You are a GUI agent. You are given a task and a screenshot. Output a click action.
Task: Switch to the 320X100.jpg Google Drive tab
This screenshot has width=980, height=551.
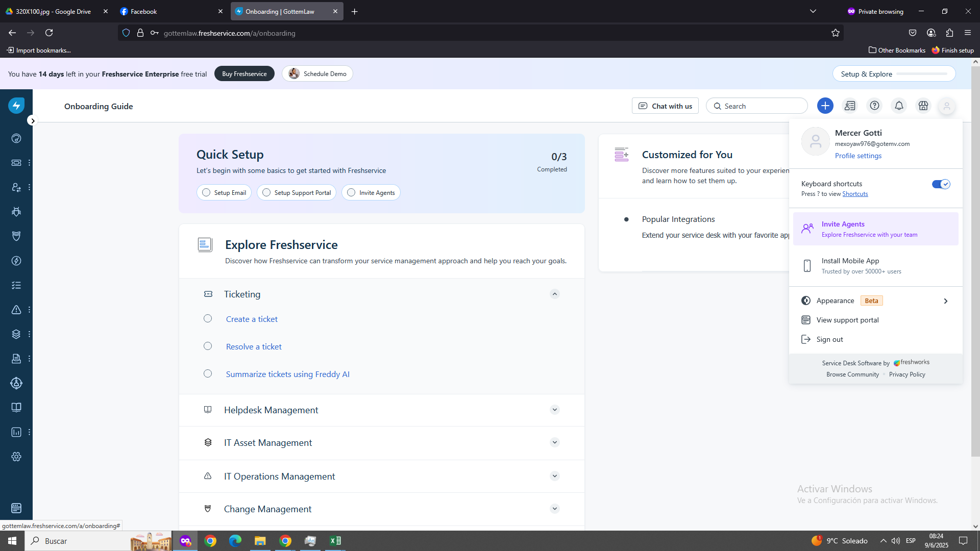56,11
